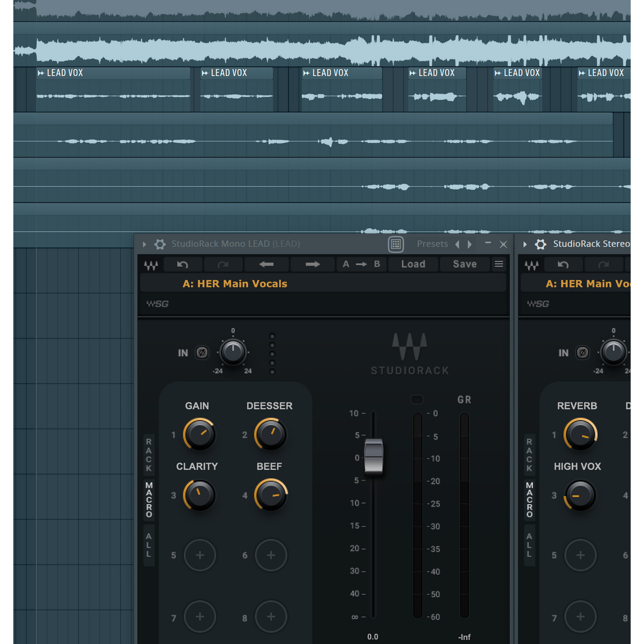
Task: Click the HIGH VOX macro knob in StudioRack Stereo
Action: [580, 495]
